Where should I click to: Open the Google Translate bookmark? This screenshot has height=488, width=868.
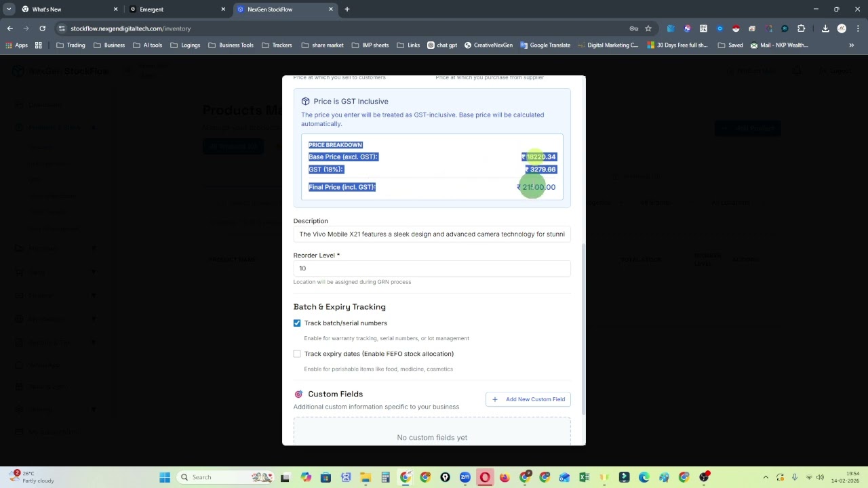coord(545,45)
